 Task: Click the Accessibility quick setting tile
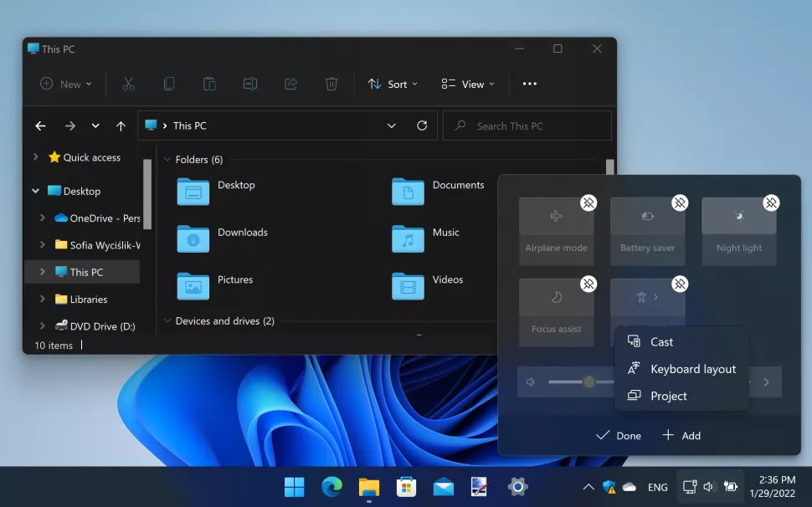[648, 298]
